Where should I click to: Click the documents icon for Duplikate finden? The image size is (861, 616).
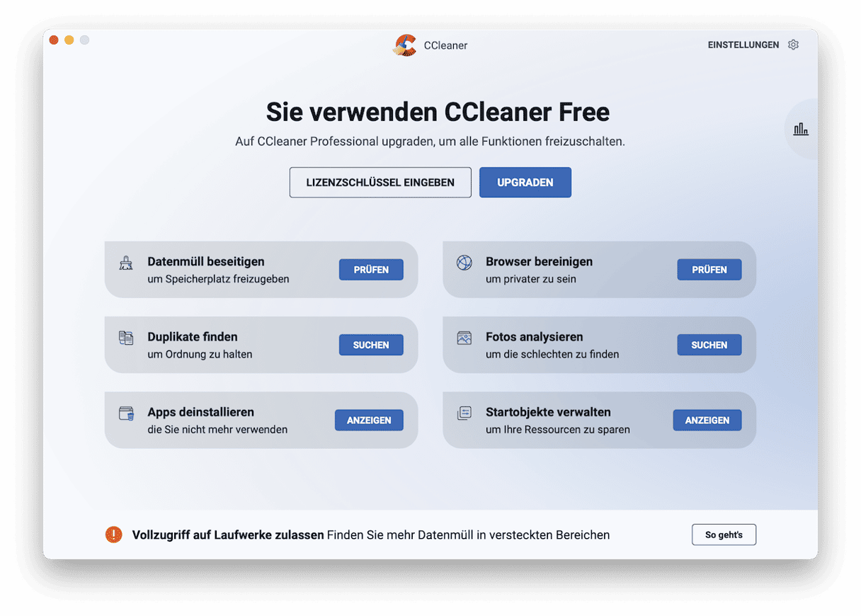coord(126,338)
